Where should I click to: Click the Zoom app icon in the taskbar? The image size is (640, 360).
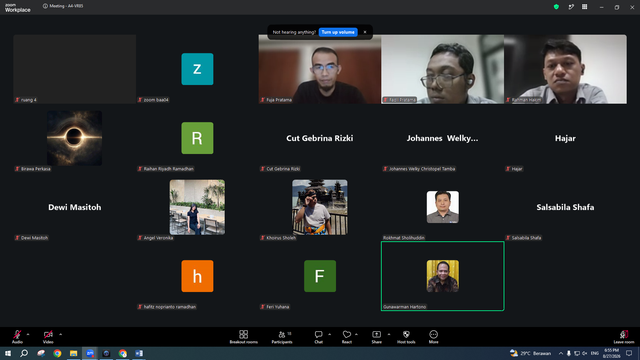[x=90, y=353]
